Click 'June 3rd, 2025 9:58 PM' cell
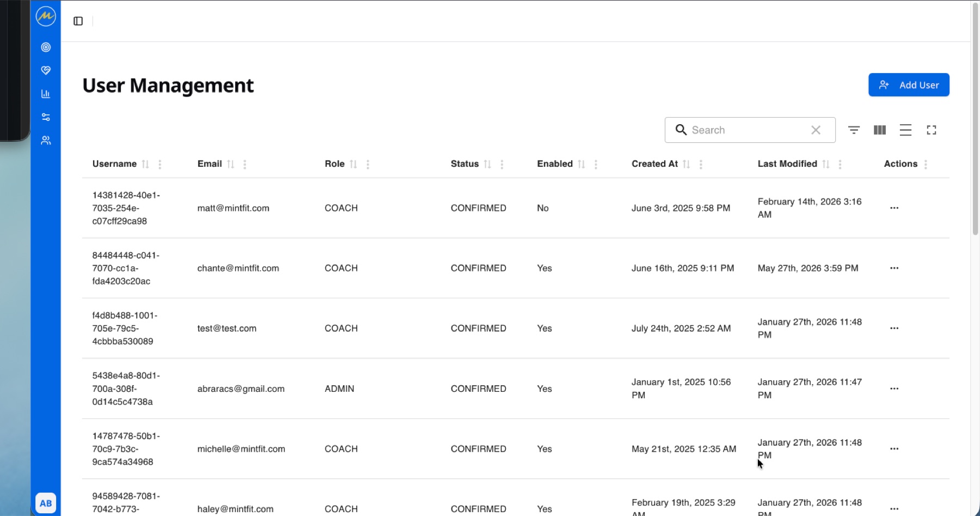The width and height of the screenshot is (980, 516). [681, 208]
